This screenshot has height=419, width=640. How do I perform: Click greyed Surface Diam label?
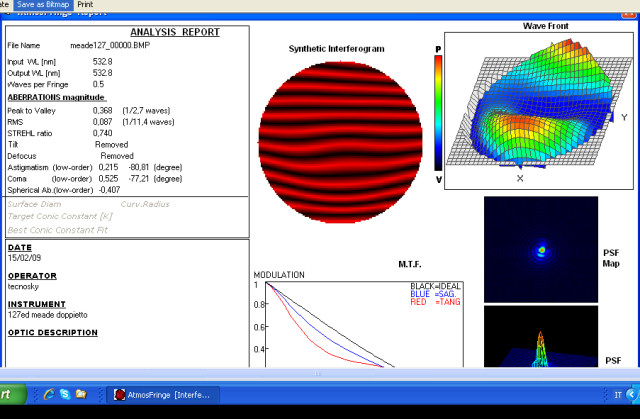(34, 204)
